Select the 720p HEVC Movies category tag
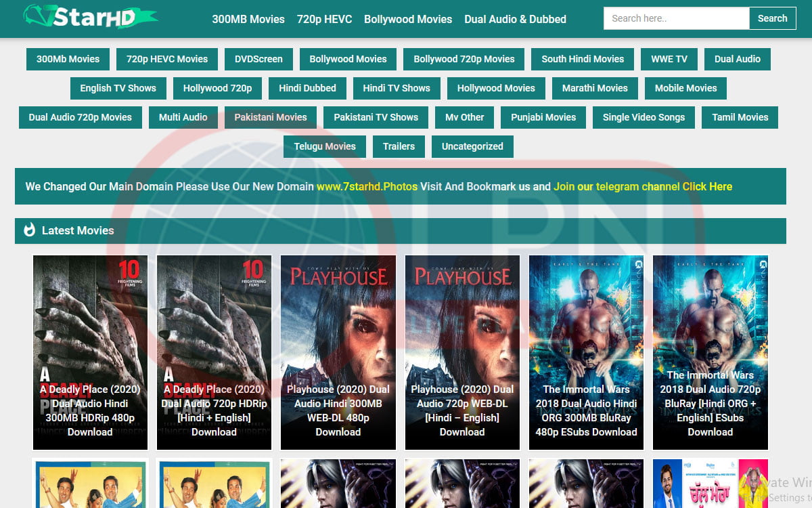This screenshot has height=508, width=812. [x=167, y=59]
